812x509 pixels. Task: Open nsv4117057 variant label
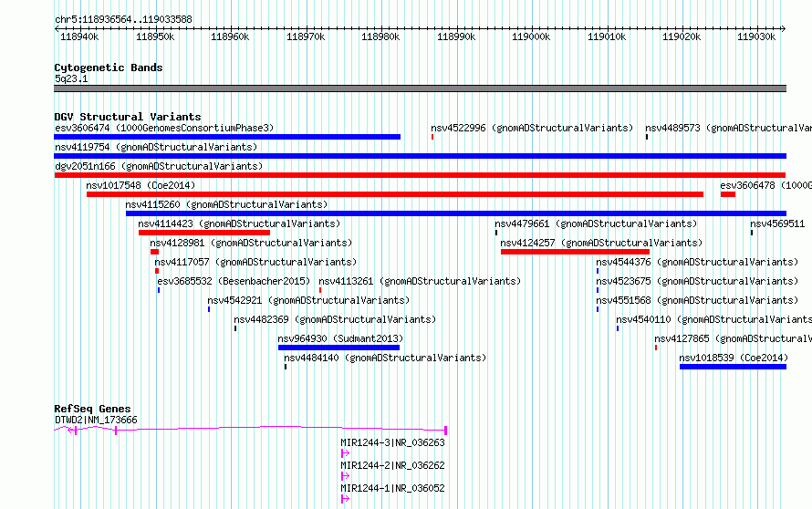tap(255, 262)
